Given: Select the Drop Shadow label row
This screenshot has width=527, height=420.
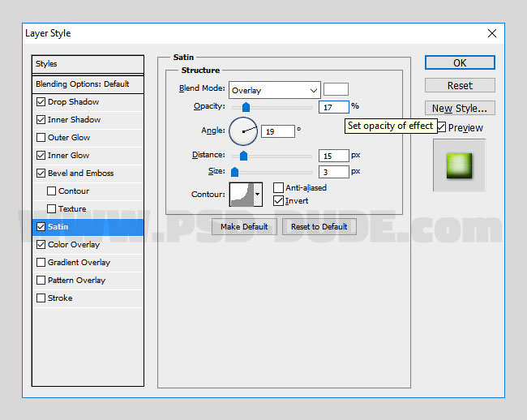Looking at the screenshot, I should (73, 102).
